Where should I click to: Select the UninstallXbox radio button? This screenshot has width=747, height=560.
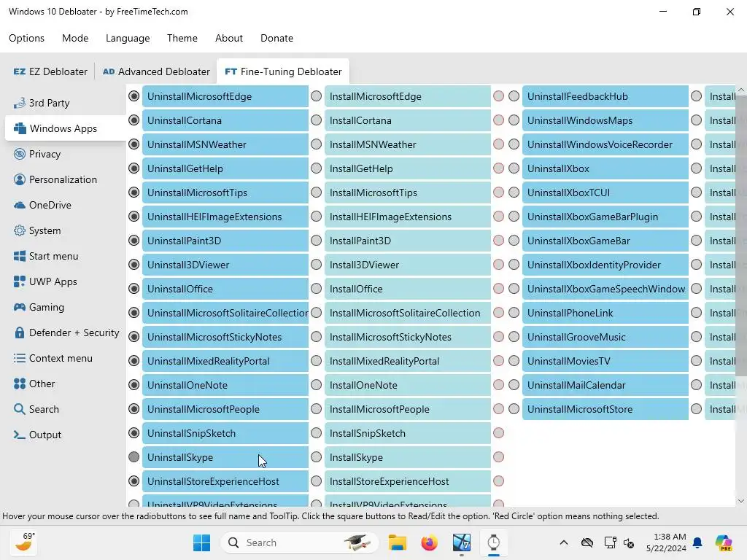click(514, 168)
